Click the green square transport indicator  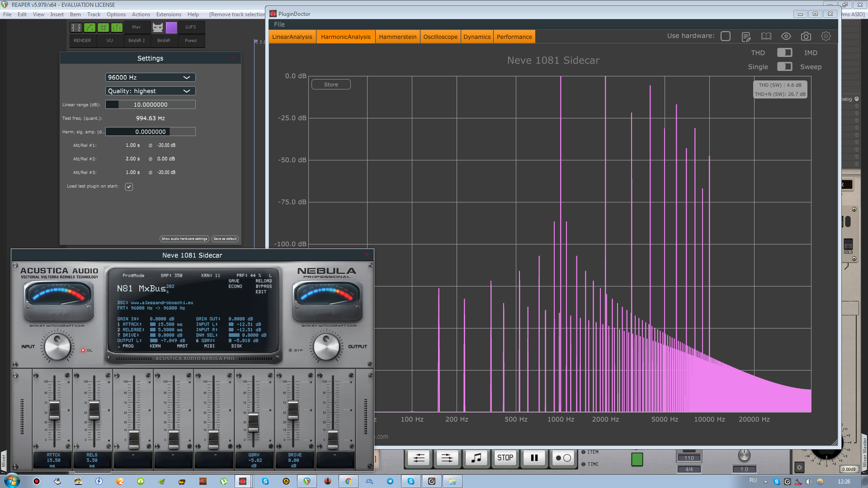click(x=637, y=459)
